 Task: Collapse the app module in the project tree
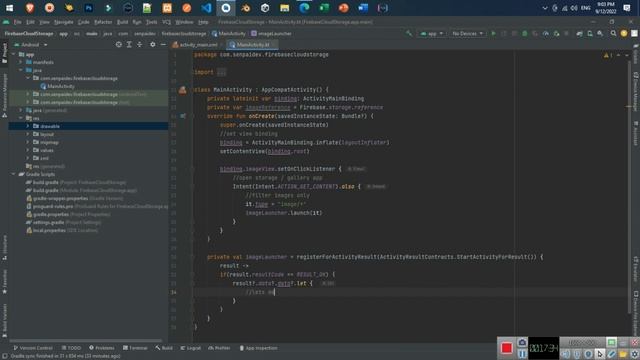coord(13,54)
